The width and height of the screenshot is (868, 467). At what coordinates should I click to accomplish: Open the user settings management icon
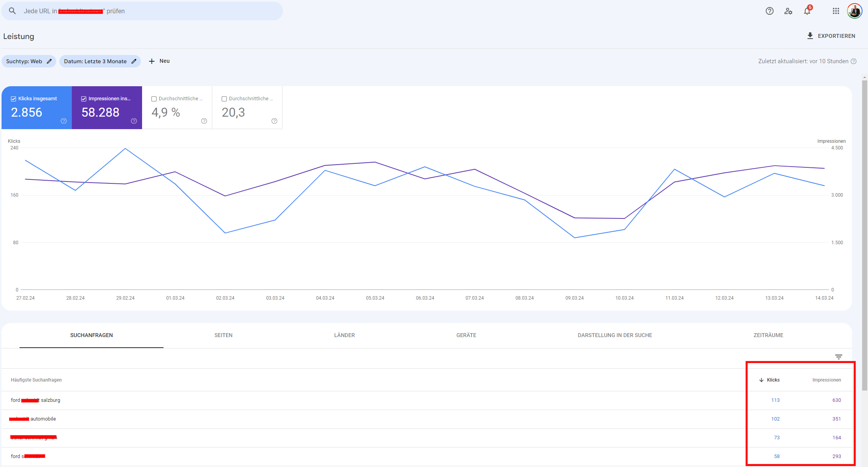point(788,11)
